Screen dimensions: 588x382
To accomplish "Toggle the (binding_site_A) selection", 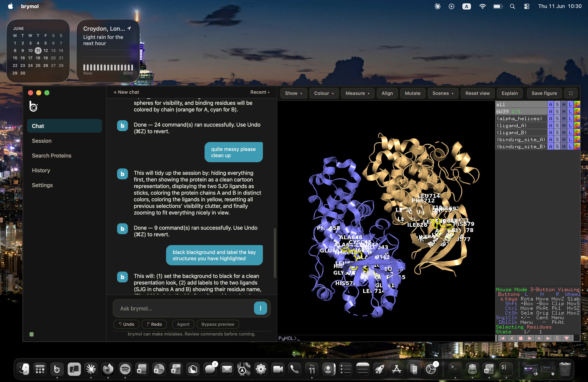I will click(x=521, y=140).
